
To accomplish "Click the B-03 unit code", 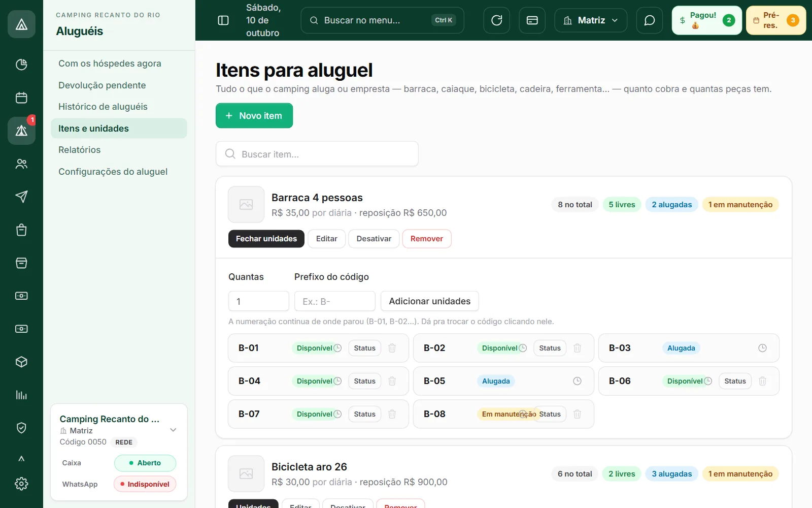I will [620, 348].
